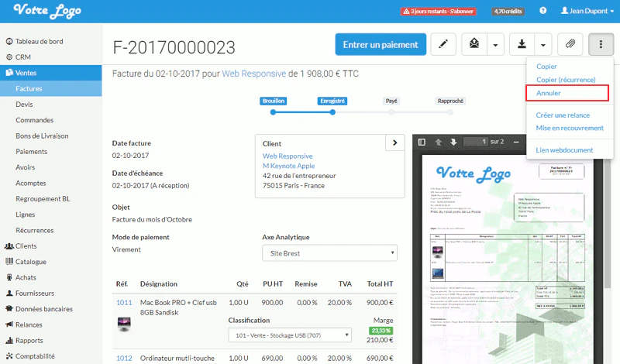Select Annuler from the actions menu
620x364 pixels.
pos(549,93)
